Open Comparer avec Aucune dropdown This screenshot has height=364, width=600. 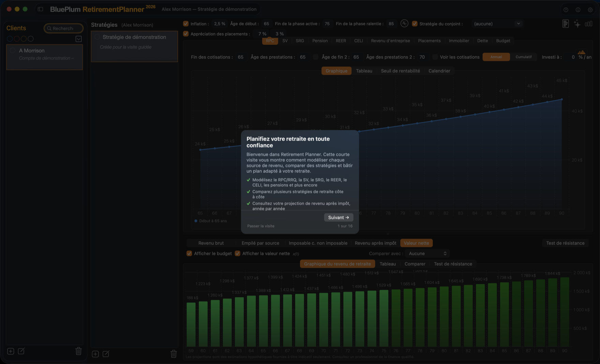point(427,254)
